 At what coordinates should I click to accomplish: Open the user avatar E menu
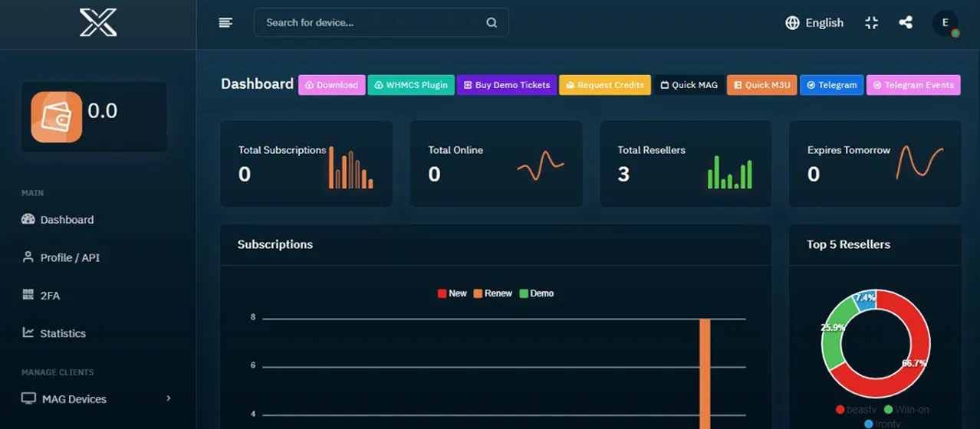click(945, 23)
